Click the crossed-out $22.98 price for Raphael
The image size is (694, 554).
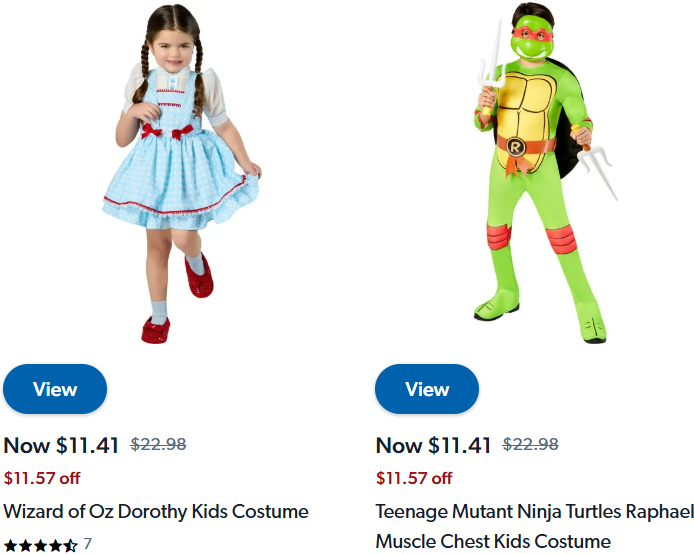(x=530, y=445)
